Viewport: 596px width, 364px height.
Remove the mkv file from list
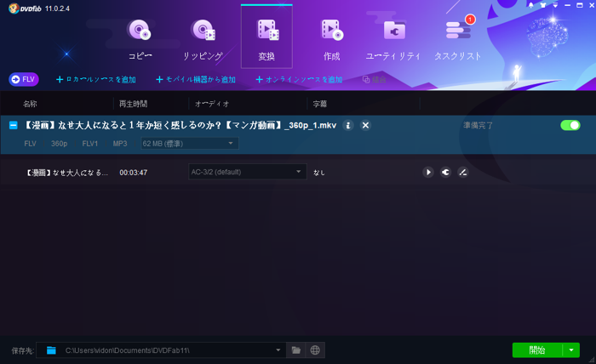click(365, 125)
